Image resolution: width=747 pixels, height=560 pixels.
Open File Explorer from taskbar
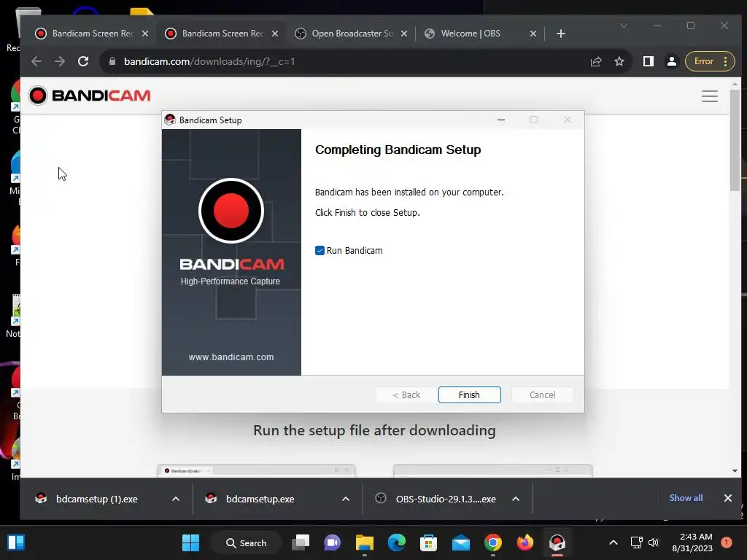tap(365, 542)
